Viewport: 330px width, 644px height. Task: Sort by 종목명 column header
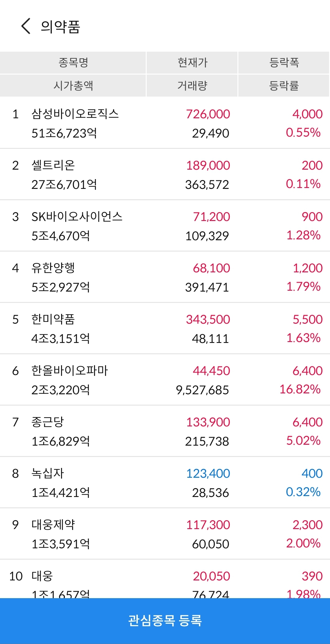73,63
